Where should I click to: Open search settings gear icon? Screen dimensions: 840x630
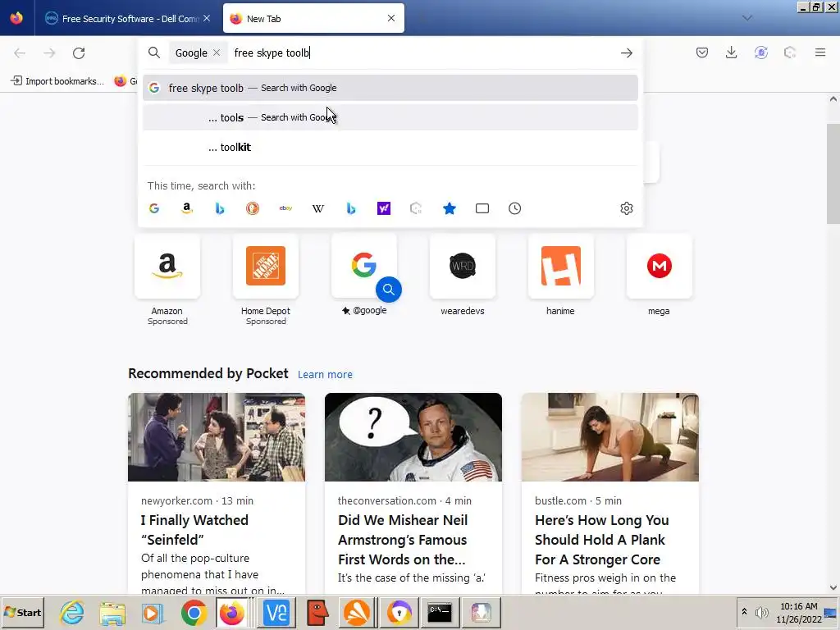click(x=626, y=208)
